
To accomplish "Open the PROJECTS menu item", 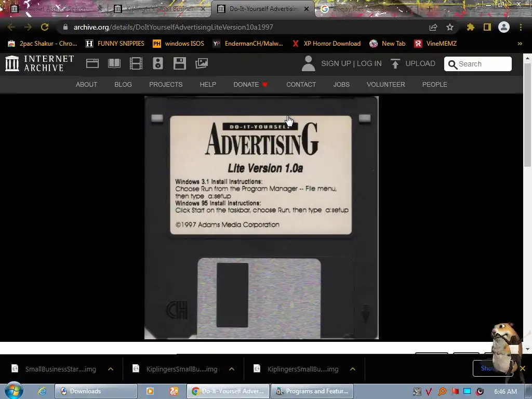I will [166, 85].
